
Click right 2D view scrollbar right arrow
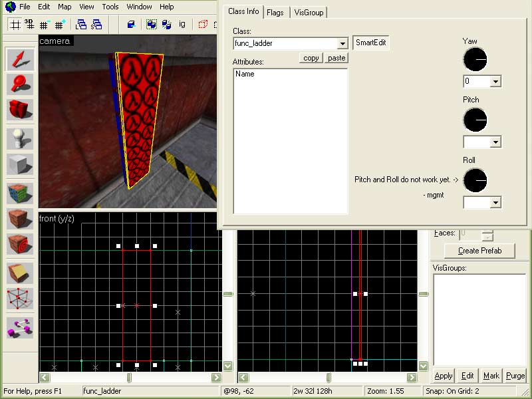(412, 377)
